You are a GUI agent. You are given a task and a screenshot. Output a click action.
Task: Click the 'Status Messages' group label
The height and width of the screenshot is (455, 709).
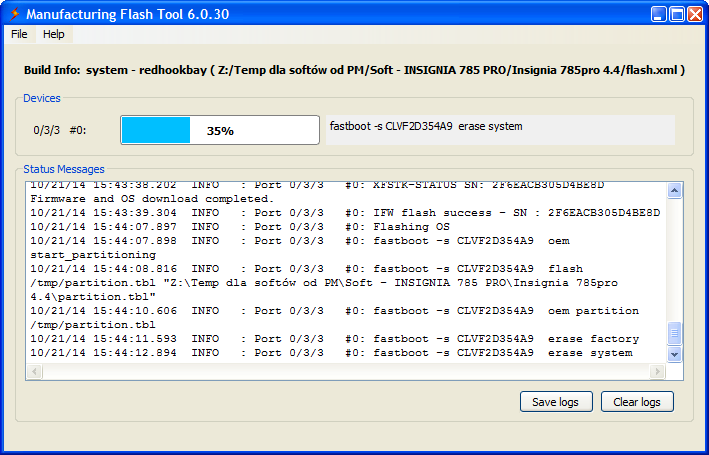[x=64, y=169]
